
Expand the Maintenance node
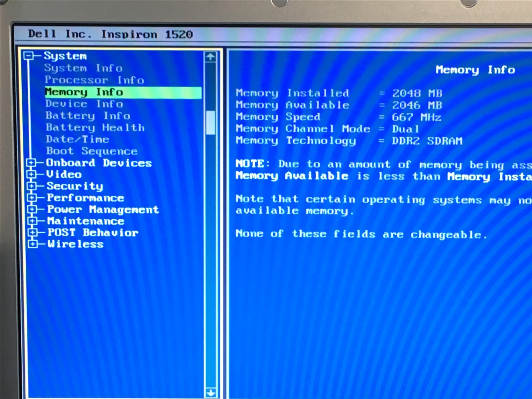[33, 221]
